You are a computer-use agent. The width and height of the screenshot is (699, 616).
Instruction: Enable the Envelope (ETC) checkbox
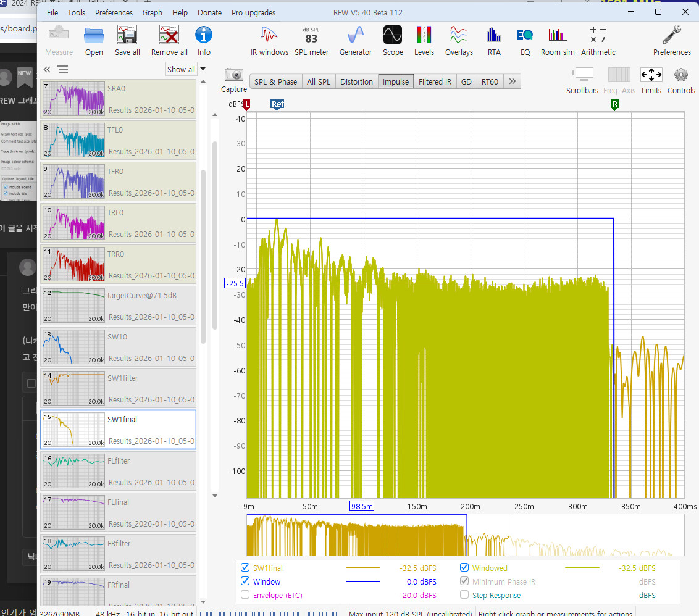(245, 595)
